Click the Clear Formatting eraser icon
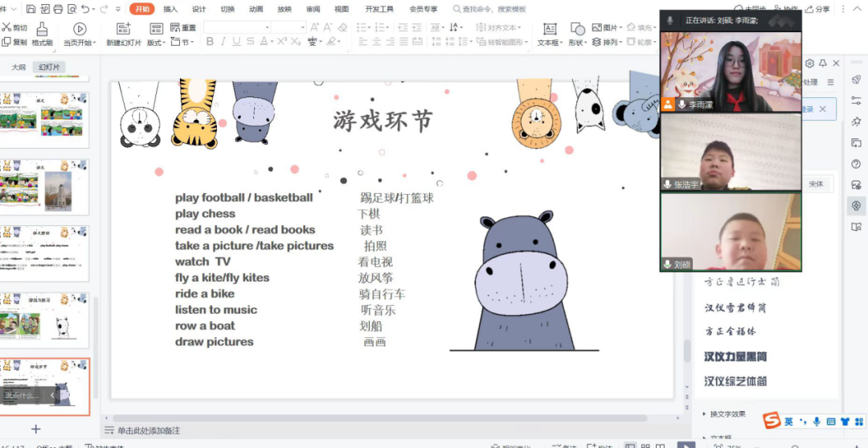This screenshot has height=448, width=868. pos(342,27)
